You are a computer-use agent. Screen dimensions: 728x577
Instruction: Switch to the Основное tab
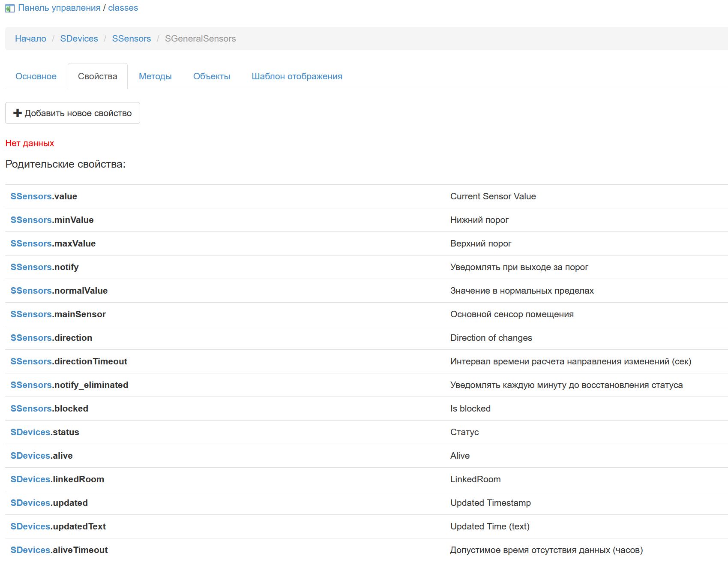(36, 76)
